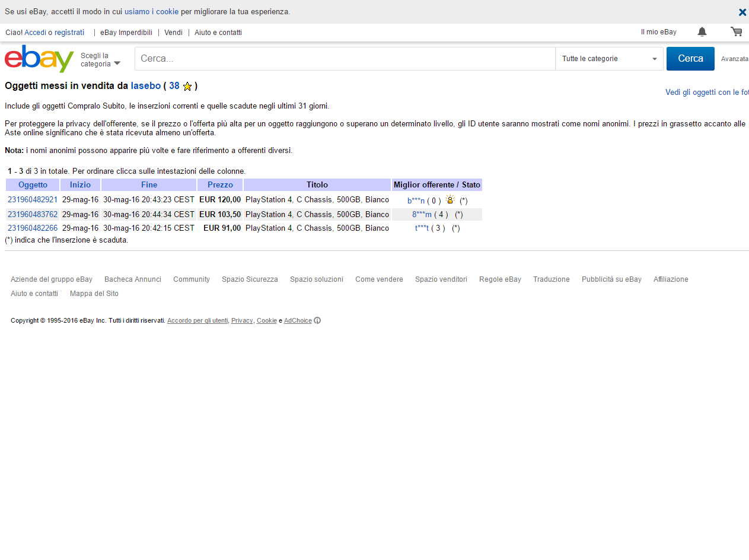Select end time 30-mag-16 20:43:23 CEST
Image resolution: width=749 pixels, height=560 pixels.
pyautogui.click(x=149, y=200)
